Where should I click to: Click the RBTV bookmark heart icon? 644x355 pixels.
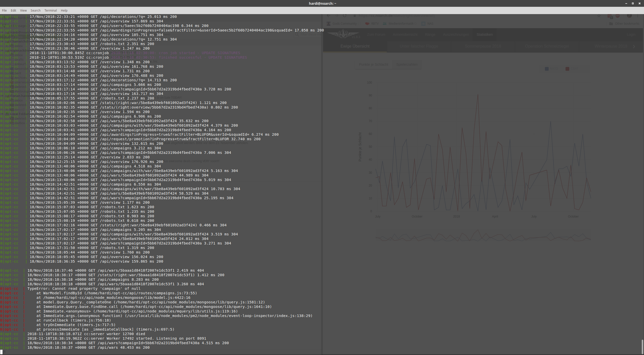367,23
